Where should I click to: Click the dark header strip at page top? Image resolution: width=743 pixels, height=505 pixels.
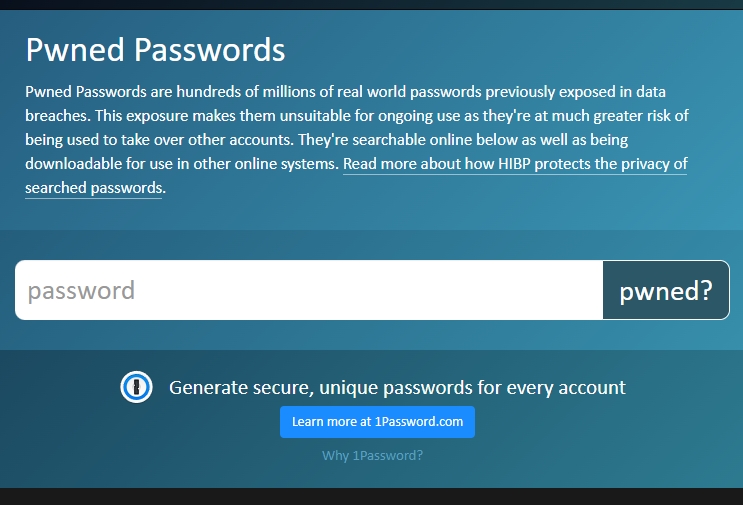[x=372, y=5]
